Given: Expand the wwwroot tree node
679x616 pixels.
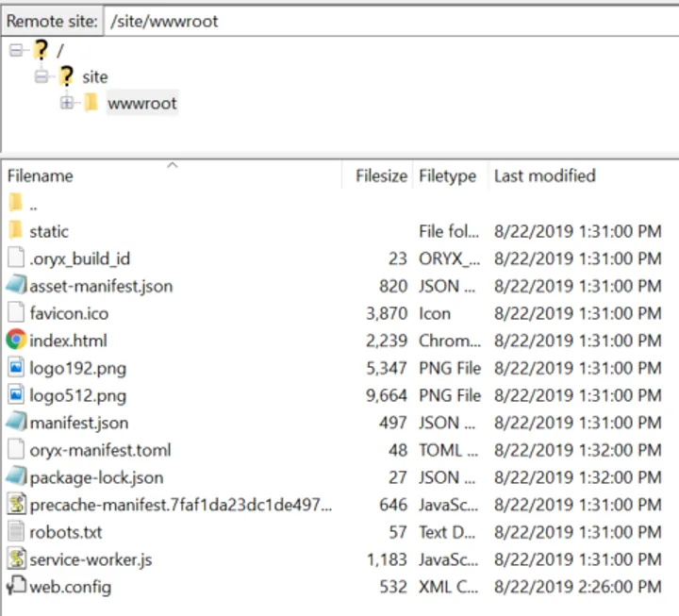Looking at the screenshot, I should click(67, 103).
